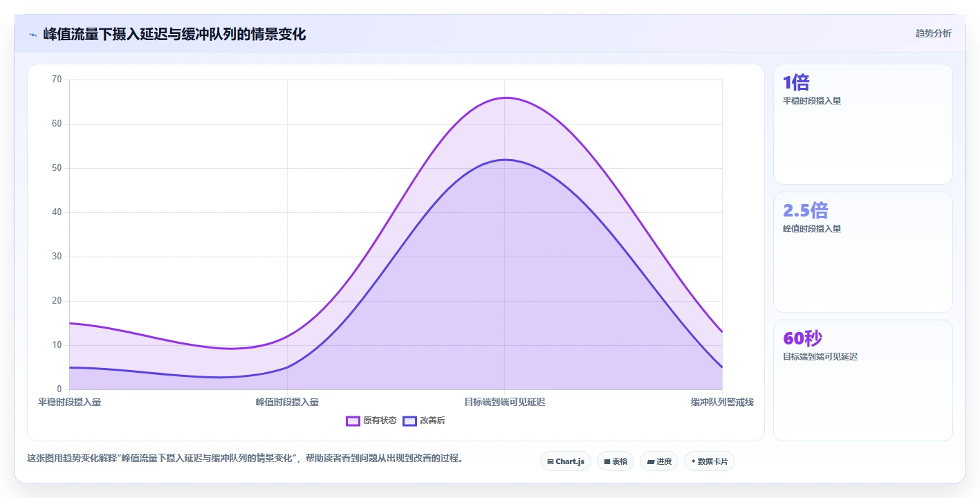
Task: Click the y-axis value 50
Action: [57, 168]
